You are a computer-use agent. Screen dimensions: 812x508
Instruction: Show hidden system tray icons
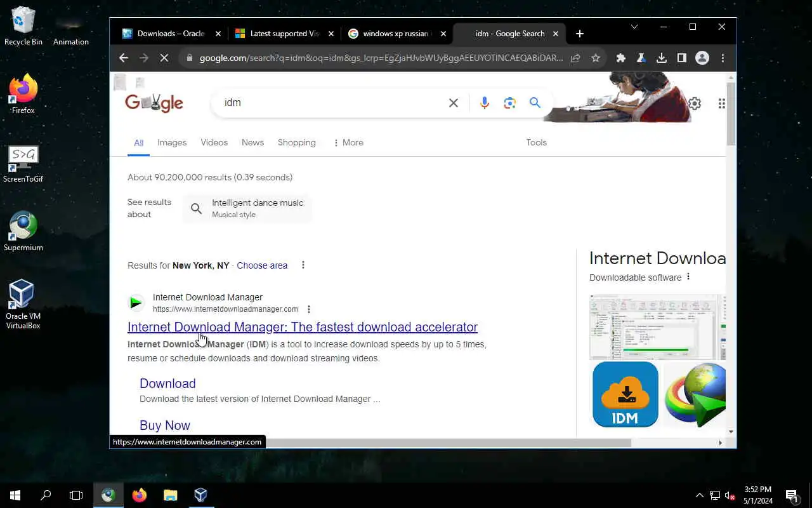tap(700, 495)
